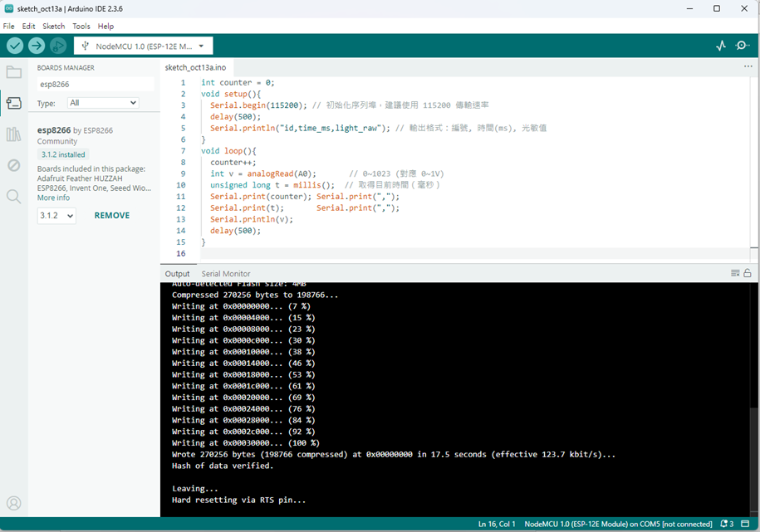Open the Tools menu
Image resolution: width=760 pixels, height=532 pixels.
click(81, 27)
